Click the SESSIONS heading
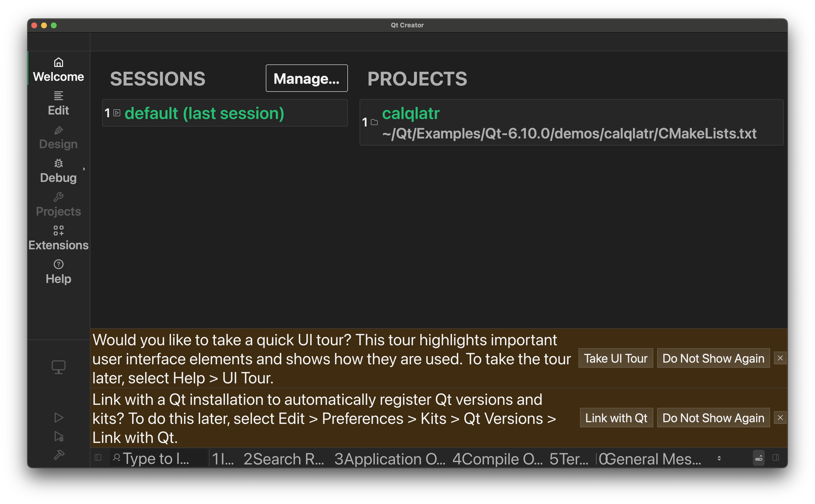Viewport: 815px width, 504px height. click(158, 79)
